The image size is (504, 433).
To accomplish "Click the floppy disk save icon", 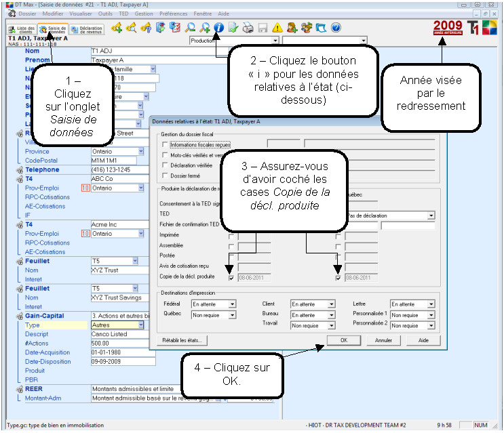I will click(263, 28).
